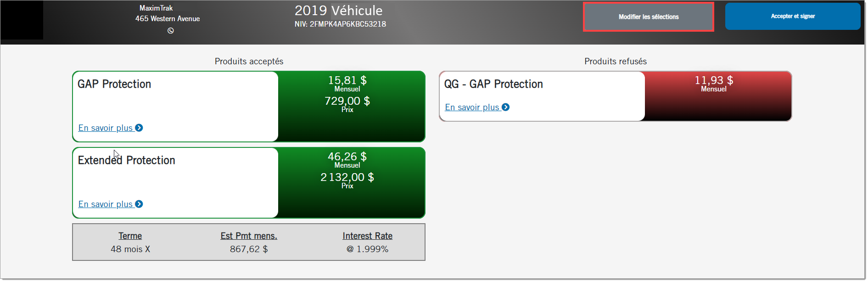The image size is (868, 282).
Task: Click arrow icon beside Extended Protection En savoir plus
Action: 139,204
